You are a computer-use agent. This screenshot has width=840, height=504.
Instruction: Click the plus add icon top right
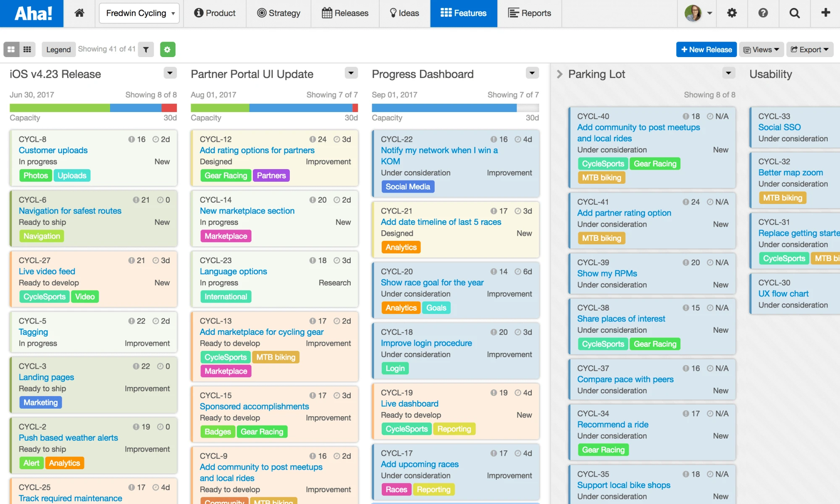(x=825, y=13)
